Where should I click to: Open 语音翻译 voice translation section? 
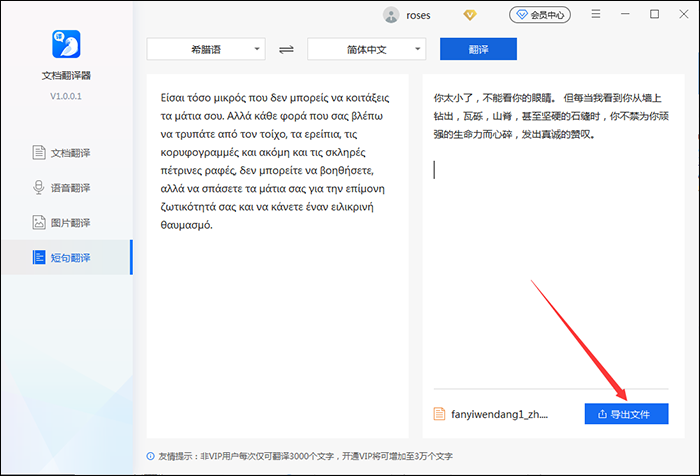(x=61, y=188)
